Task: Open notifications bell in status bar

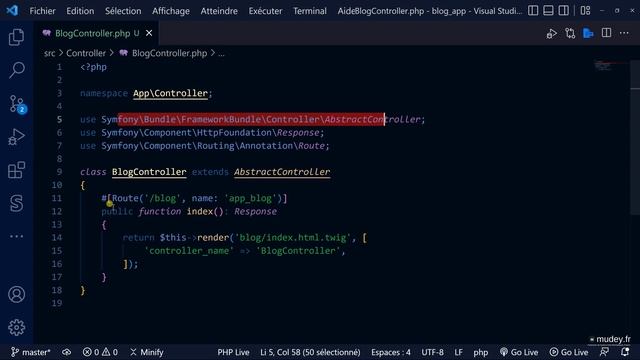Action: [x=625, y=352]
